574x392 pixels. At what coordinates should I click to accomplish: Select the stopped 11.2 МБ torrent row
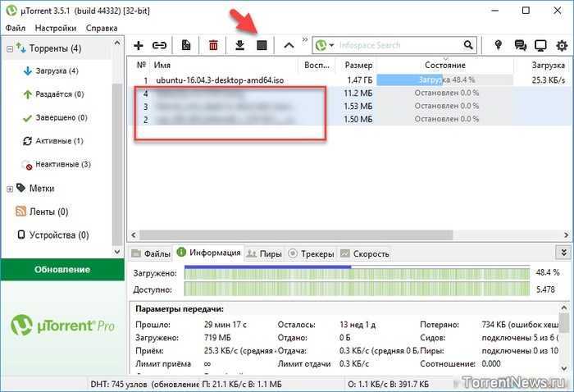click(350, 93)
